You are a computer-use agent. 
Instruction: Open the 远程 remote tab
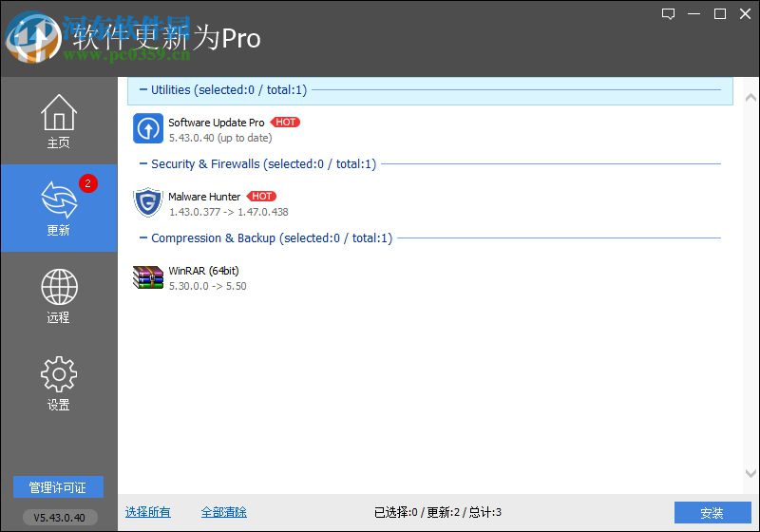[x=59, y=295]
